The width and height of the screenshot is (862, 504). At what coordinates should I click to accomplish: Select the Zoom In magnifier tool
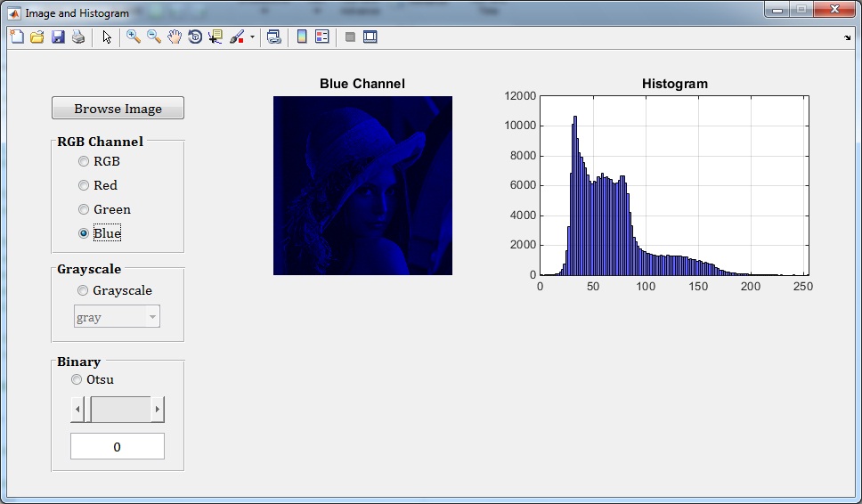[x=134, y=37]
